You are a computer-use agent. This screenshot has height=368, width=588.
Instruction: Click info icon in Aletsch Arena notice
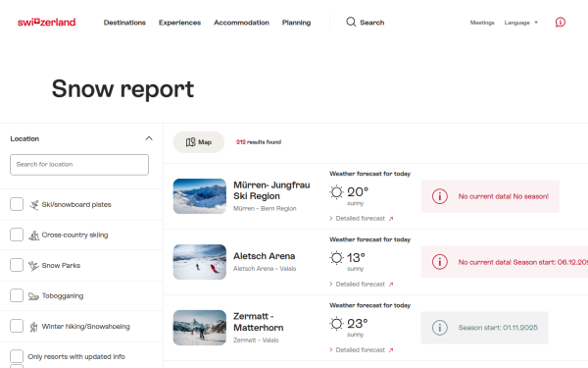click(x=439, y=262)
